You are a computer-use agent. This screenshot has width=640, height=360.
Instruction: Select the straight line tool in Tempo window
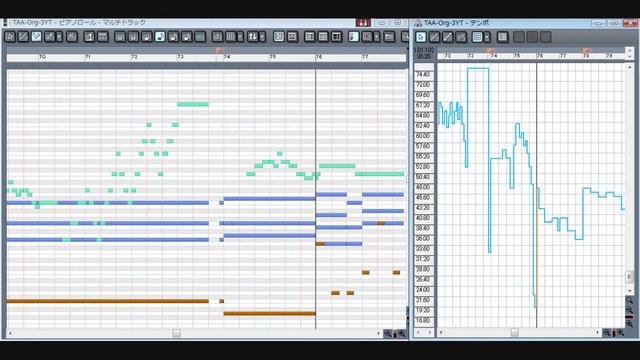tap(448, 37)
